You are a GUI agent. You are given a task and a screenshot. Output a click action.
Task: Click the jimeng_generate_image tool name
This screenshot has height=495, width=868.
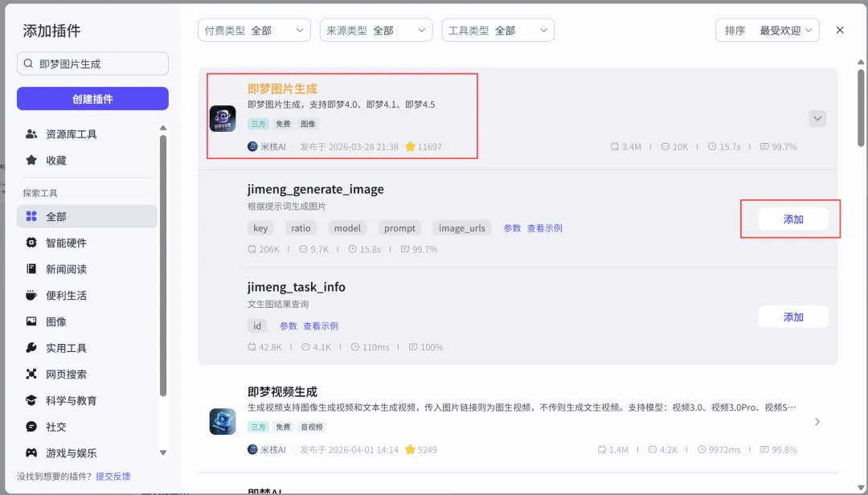click(x=316, y=190)
